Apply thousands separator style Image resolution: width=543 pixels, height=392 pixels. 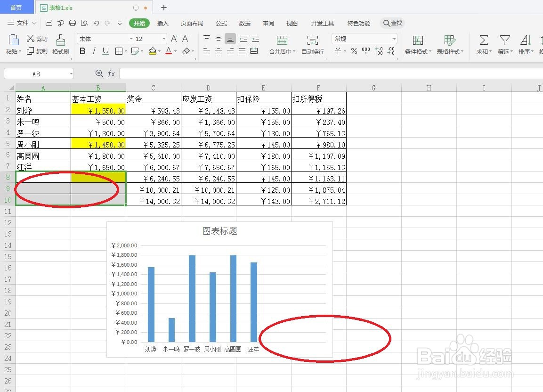366,50
